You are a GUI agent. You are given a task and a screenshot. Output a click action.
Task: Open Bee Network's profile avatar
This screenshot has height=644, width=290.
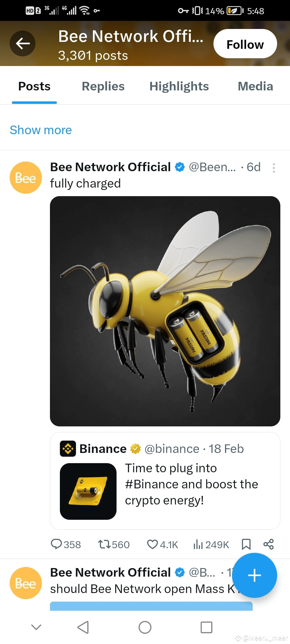(x=26, y=177)
